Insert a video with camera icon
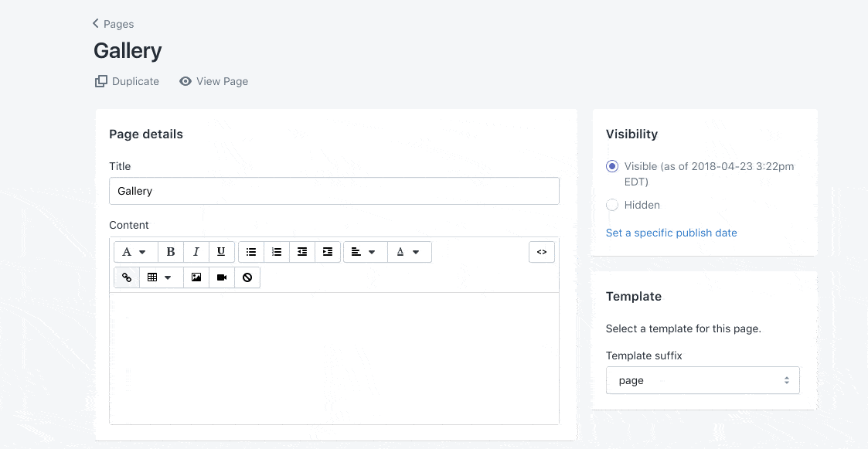868x449 pixels. pos(222,277)
